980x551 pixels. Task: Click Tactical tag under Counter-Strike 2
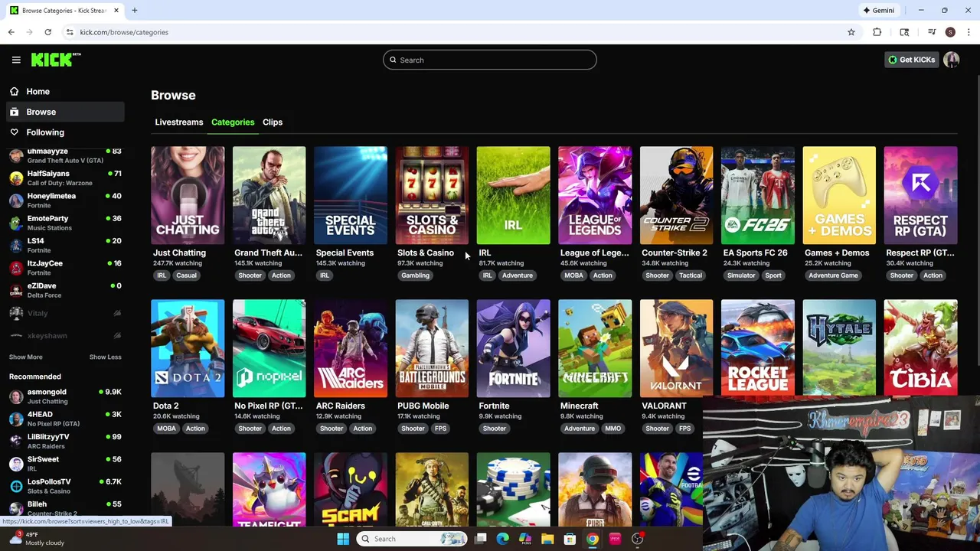(690, 275)
